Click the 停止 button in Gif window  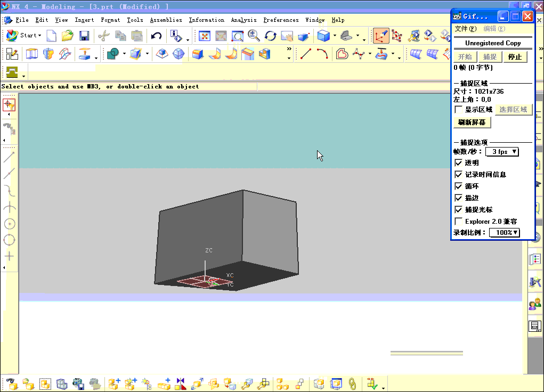tap(515, 56)
